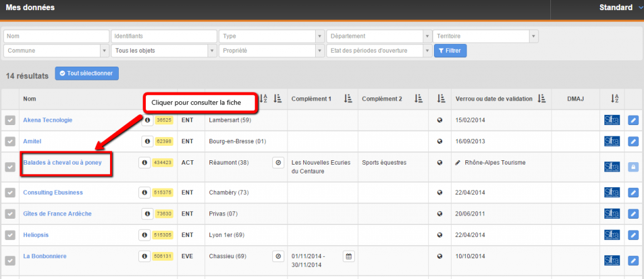Open info icon for La Bonbonniere
The height and width of the screenshot is (279, 644).
[144, 256]
